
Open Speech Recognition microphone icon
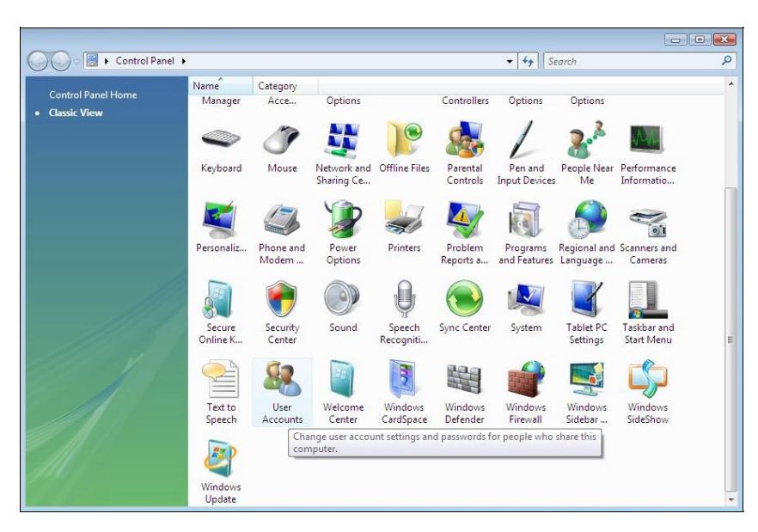pos(404,314)
